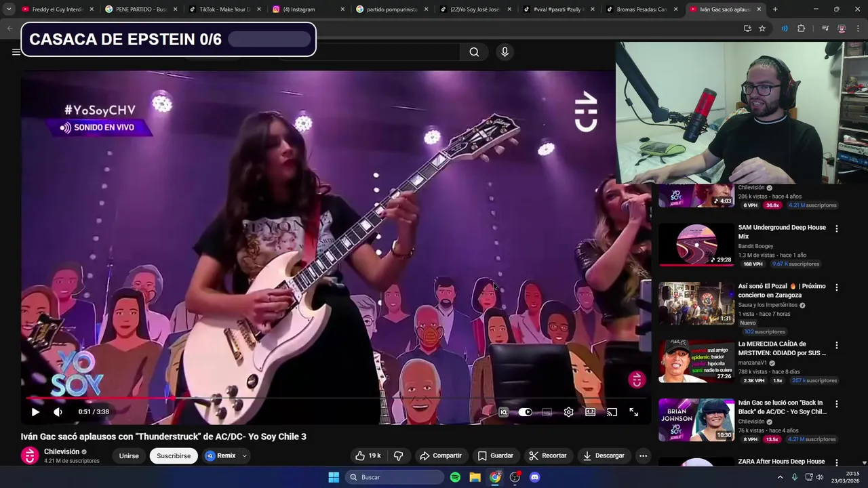
Task: Click the Remix button
Action: (x=220, y=455)
